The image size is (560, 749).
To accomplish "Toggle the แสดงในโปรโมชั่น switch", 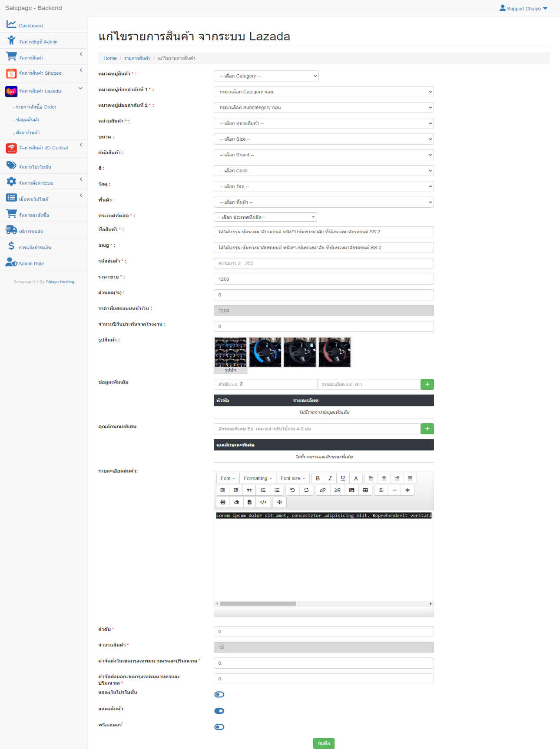I will [x=219, y=695].
